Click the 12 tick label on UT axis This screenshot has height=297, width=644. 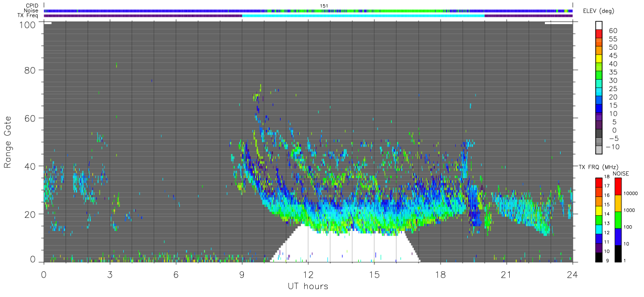click(x=308, y=274)
